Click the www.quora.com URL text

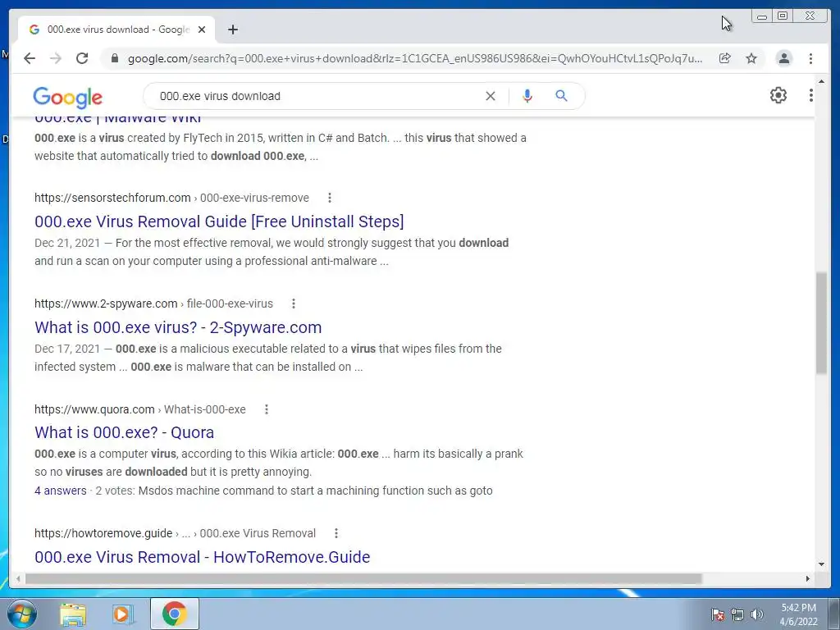(94, 409)
